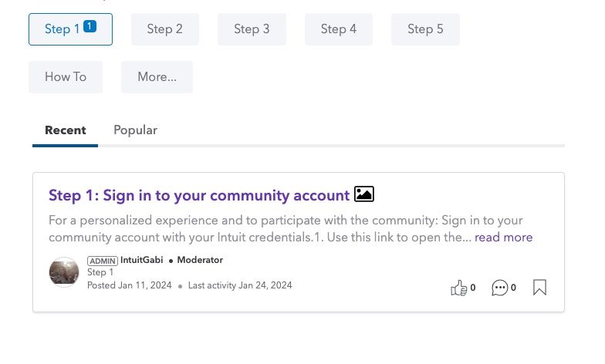Choose the How To label filter

66,77
